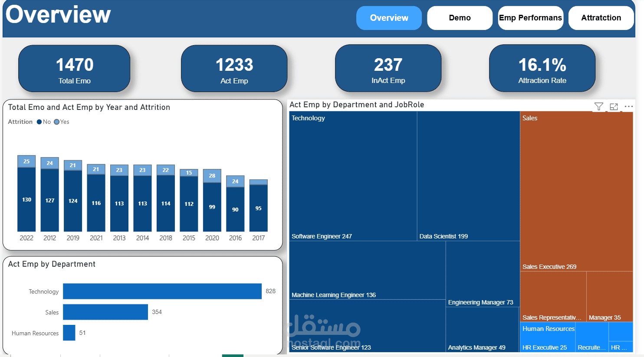Image resolution: width=644 pixels, height=357 pixels.
Task: Navigate to the Attratction page
Action: [x=601, y=17]
